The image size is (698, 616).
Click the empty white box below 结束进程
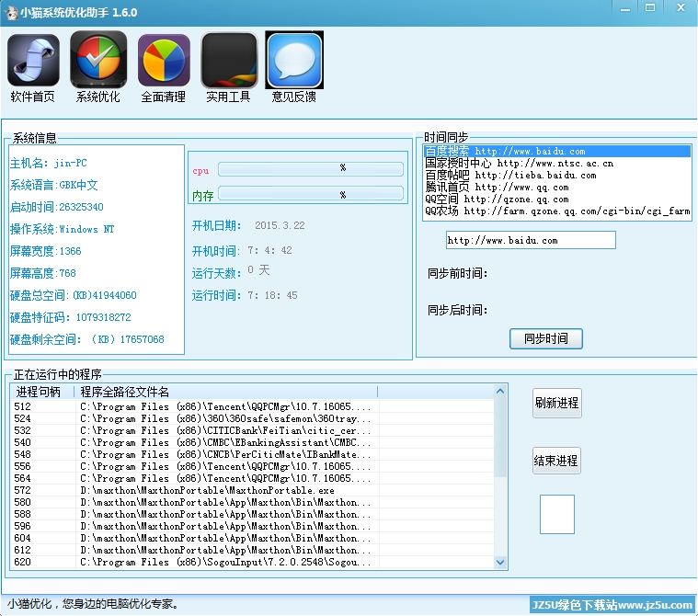(557, 514)
